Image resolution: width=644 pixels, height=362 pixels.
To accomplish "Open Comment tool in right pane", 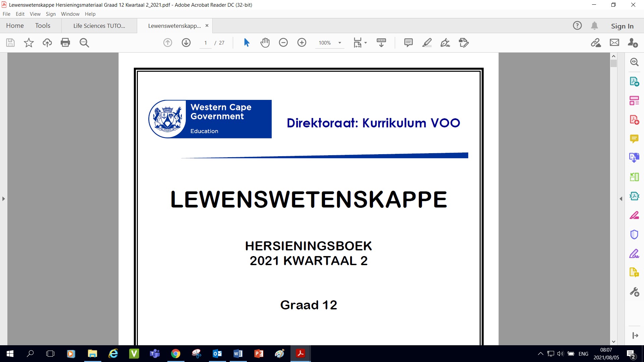I will [x=634, y=138].
